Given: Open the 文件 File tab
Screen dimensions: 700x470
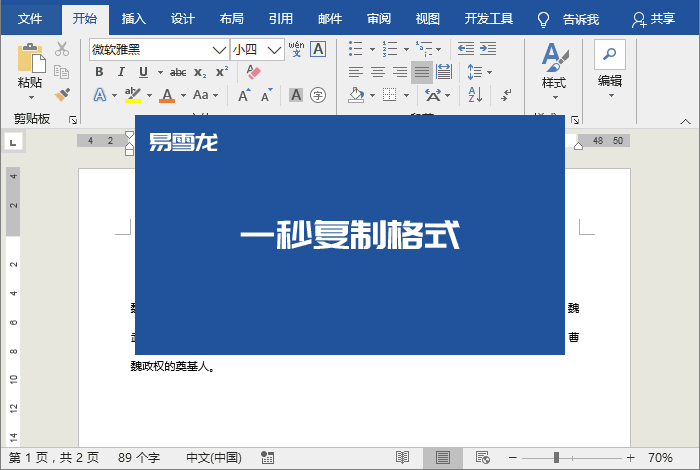Looking at the screenshot, I should [x=30, y=19].
